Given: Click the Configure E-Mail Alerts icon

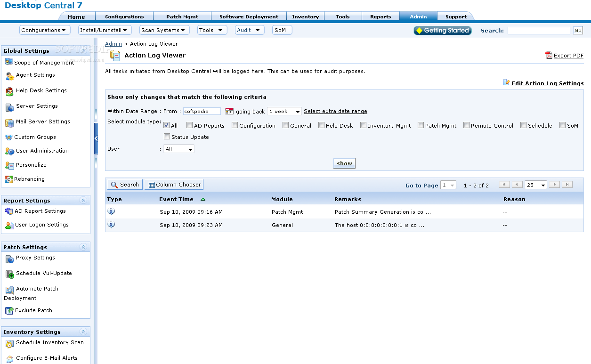Looking at the screenshot, I should (9, 359).
